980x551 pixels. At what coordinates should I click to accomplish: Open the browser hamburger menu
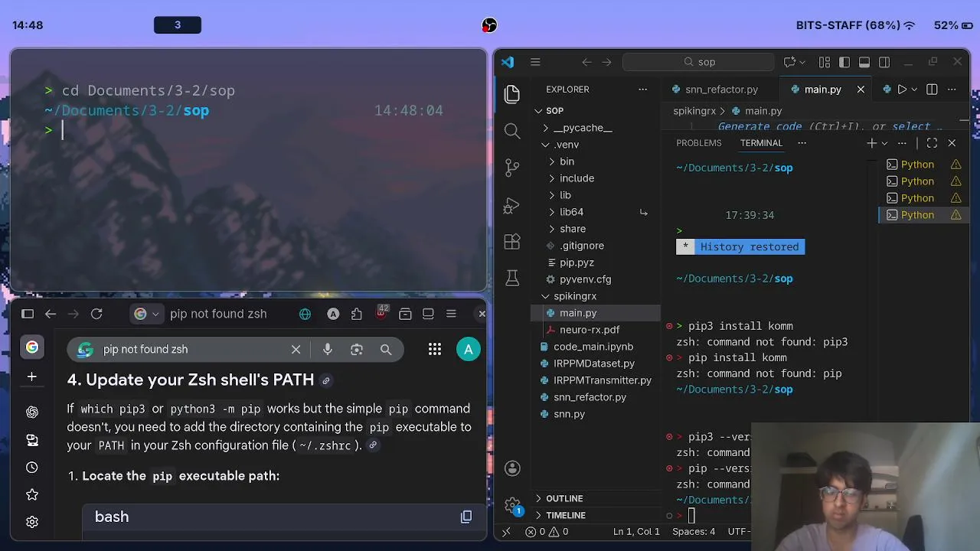tap(451, 314)
